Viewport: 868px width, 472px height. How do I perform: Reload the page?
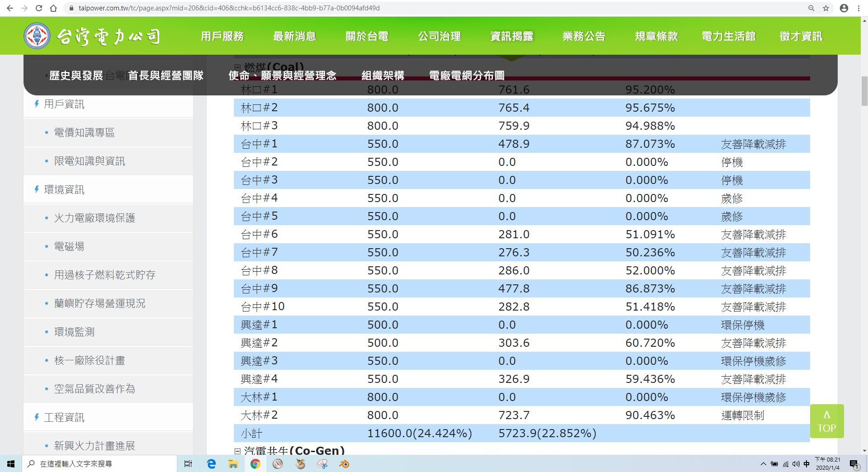coord(39,8)
